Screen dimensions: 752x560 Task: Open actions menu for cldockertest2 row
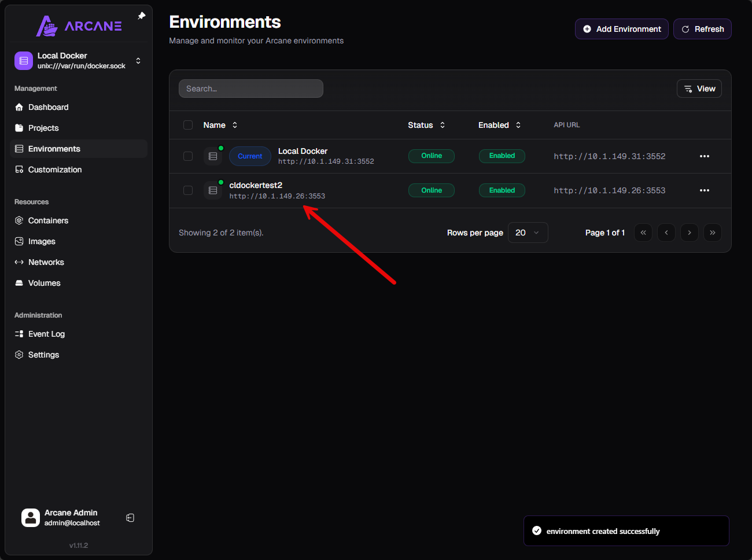tap(704, 190)
